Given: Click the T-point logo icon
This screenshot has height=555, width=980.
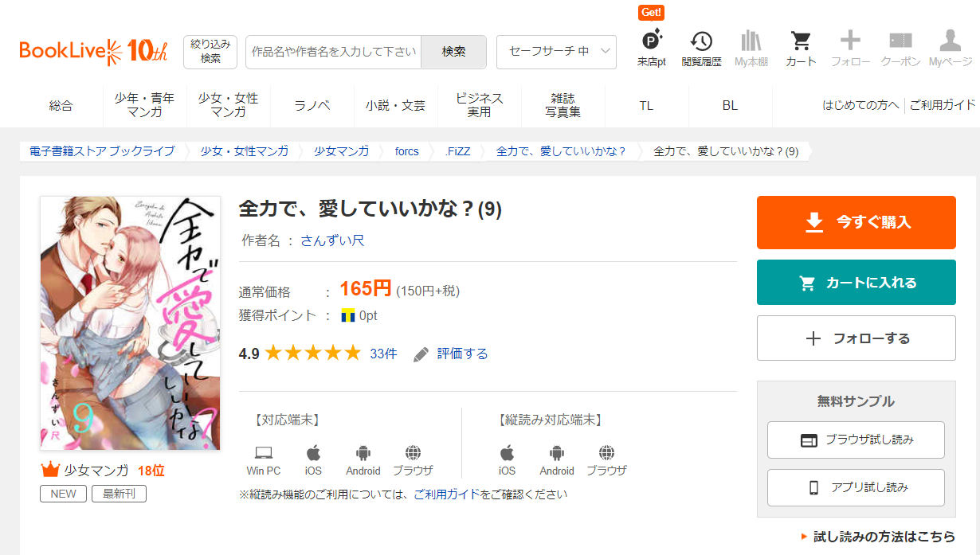Looking at the screenshot, I should [x=347, y=315].
